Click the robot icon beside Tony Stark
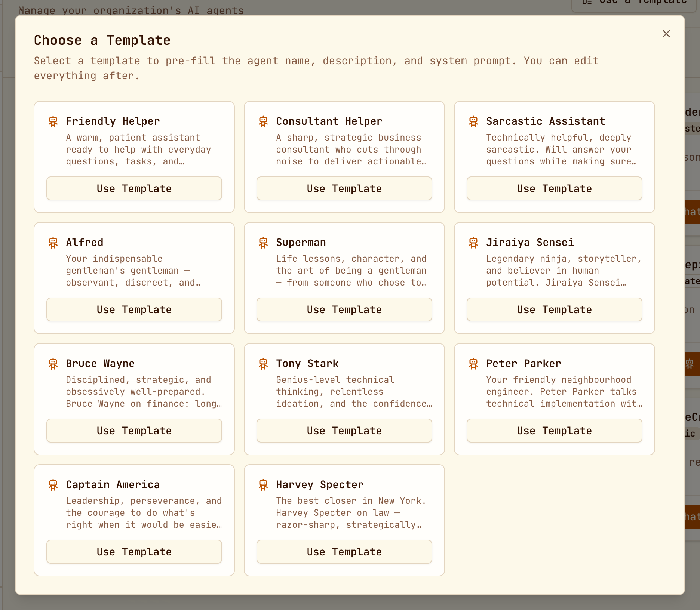Image resolution: width=700 pixels, height=610 pixels. (263, 364)
